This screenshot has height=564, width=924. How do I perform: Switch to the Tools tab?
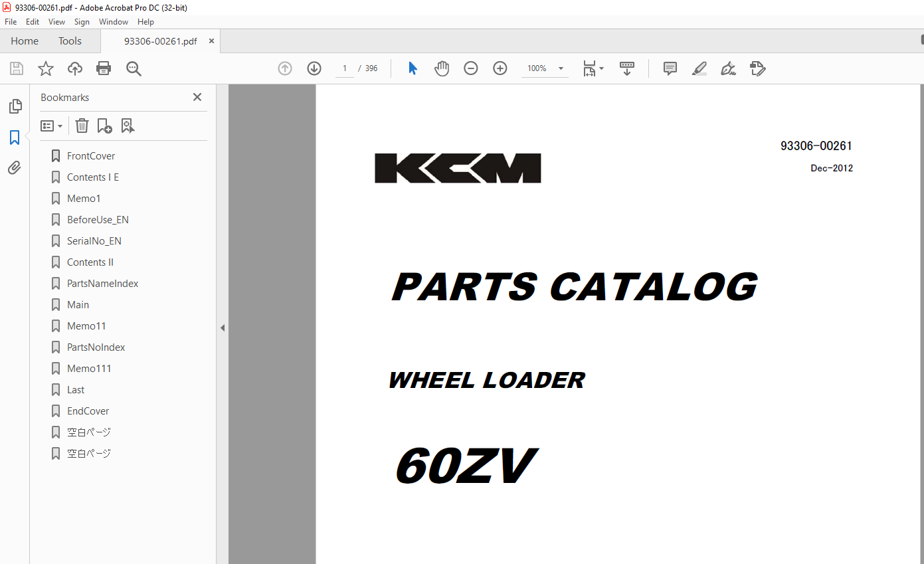coord(70,41)
